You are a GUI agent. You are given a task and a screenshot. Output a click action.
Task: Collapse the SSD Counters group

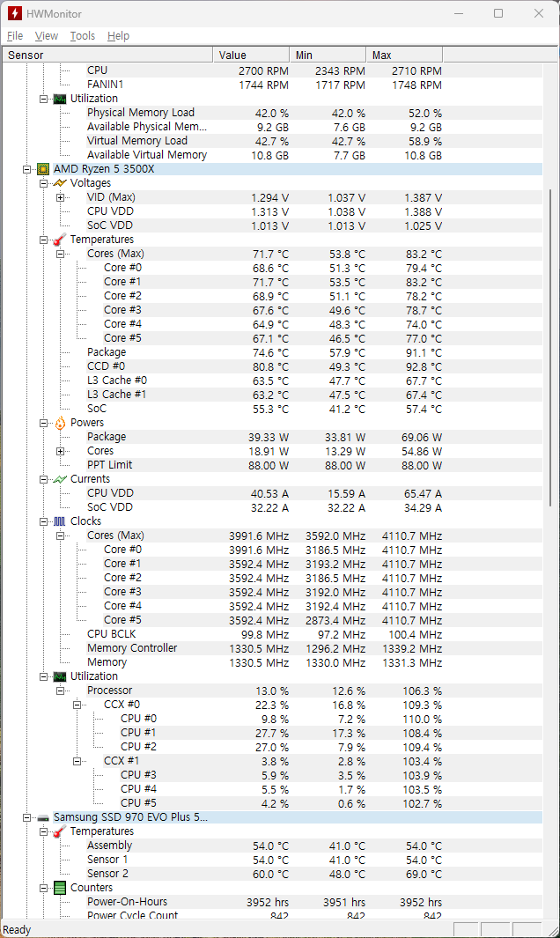pyautogui.click(x=44, y=888)
